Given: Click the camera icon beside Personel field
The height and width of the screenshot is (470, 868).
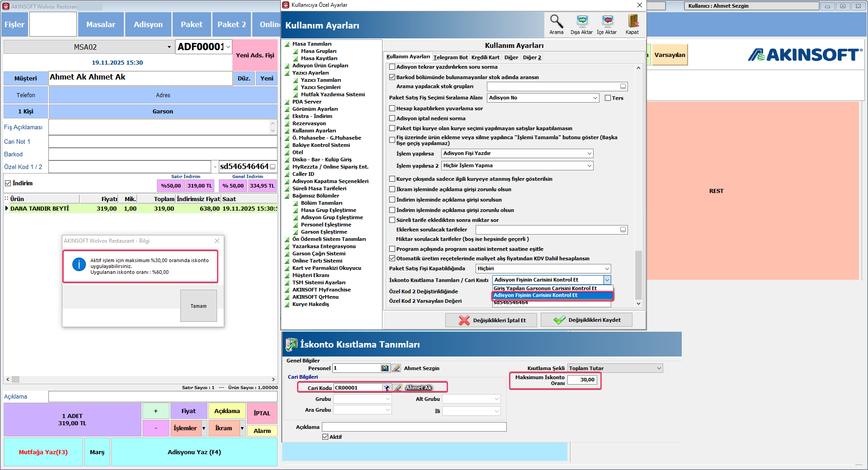Looking at the screenshot, I should point(385,368).
